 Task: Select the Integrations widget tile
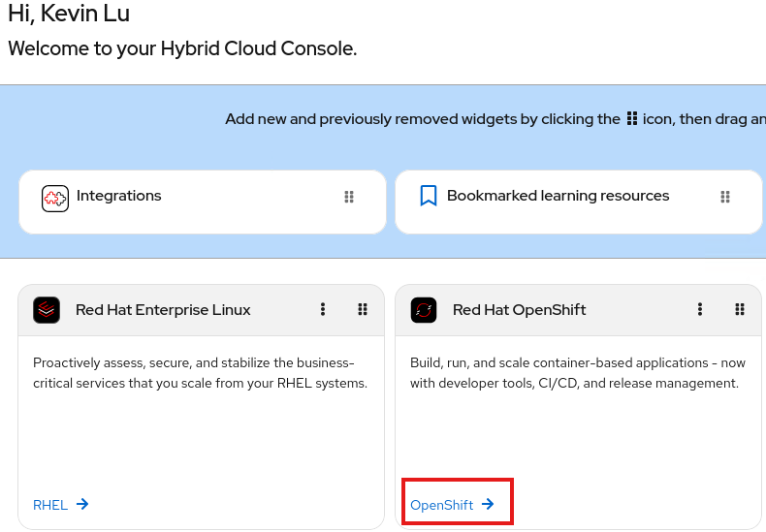(x=203, y=203)
